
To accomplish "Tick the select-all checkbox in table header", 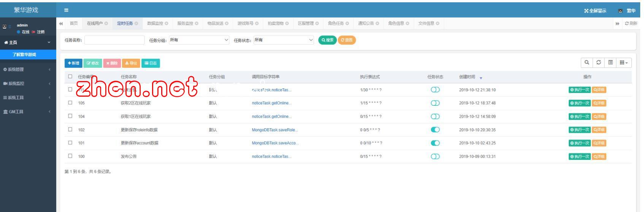I will pyautogui.click(x=70, y=77).
